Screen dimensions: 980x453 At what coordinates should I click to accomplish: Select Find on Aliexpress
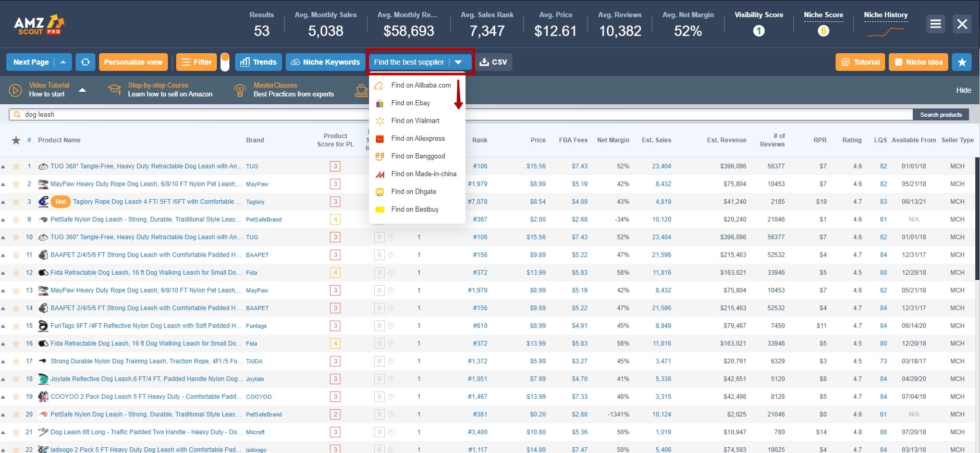[x=417, y=138]
